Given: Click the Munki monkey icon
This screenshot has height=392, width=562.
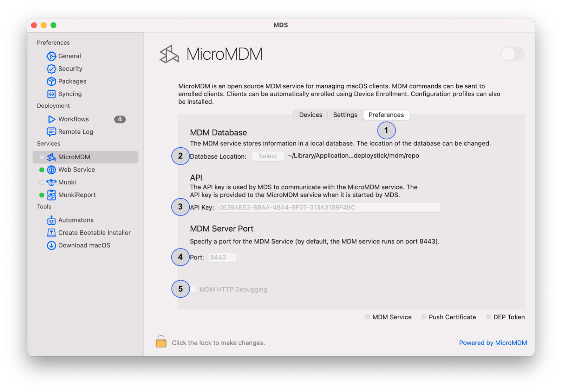Looking at the screenshot, I should [51, 182].
